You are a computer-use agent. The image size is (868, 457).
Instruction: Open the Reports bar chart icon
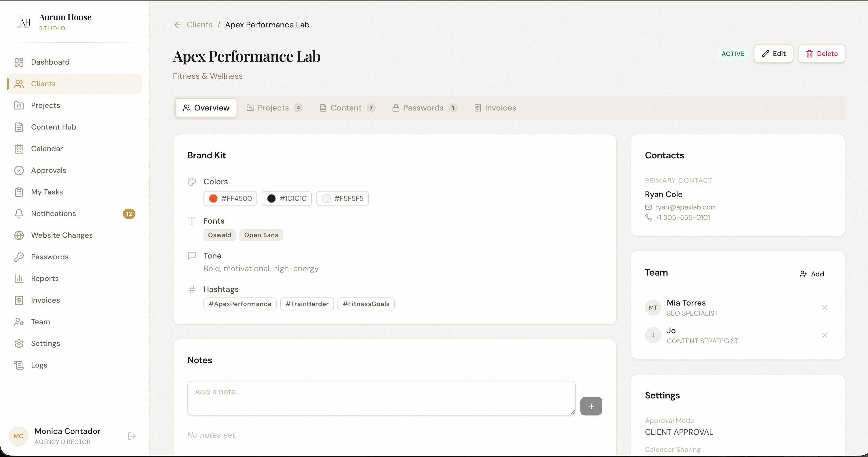19,278
